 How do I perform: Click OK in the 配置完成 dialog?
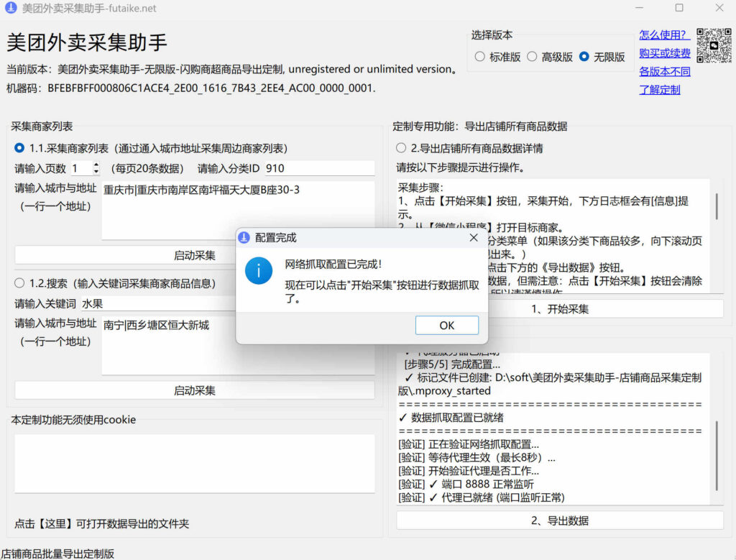click(446, 326)
